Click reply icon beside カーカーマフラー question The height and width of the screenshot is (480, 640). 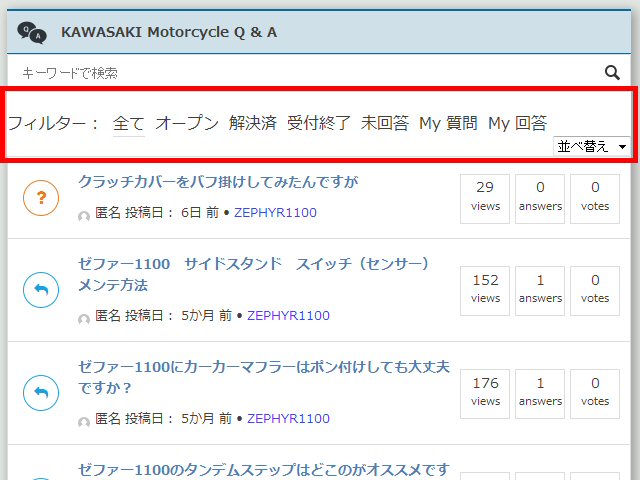41,393
